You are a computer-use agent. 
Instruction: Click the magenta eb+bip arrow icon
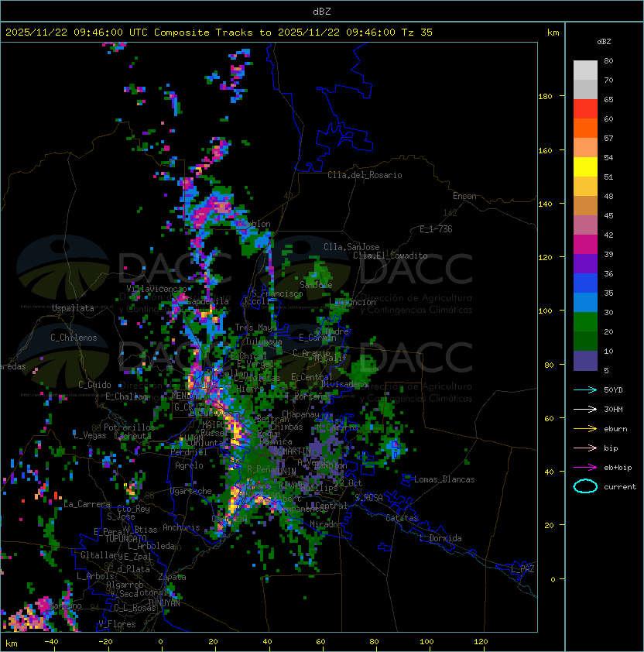point(585,468)
